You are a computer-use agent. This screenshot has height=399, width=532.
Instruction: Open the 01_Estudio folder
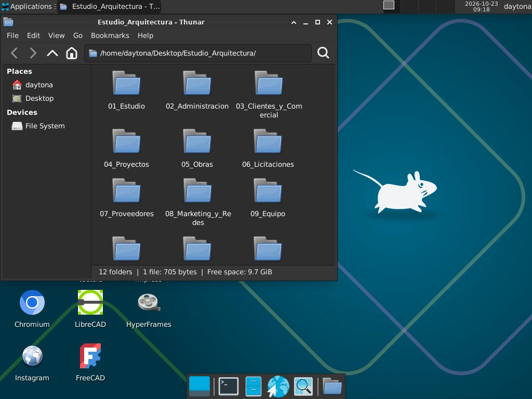click(127, 90)
